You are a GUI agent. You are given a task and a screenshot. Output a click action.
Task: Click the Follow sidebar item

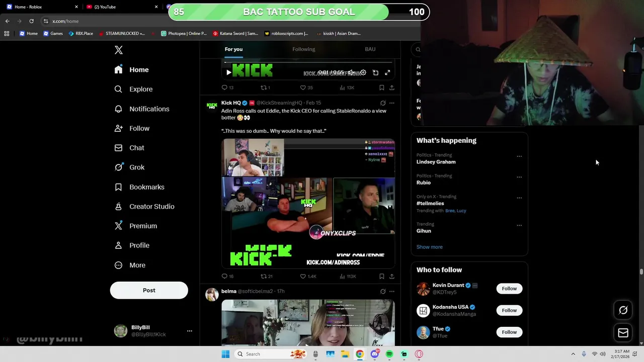pyautogui.click(x=132, y=128)
